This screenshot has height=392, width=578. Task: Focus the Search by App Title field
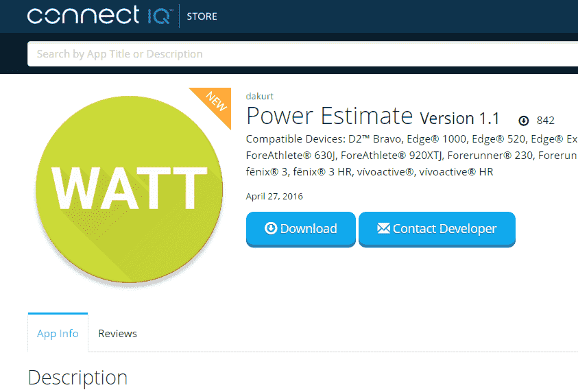(302, 53)
